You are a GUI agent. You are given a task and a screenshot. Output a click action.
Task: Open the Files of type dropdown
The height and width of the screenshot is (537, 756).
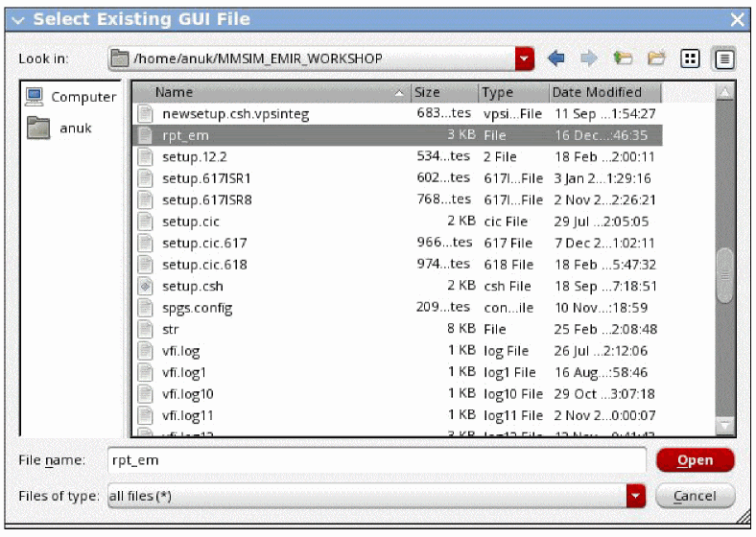635,496
